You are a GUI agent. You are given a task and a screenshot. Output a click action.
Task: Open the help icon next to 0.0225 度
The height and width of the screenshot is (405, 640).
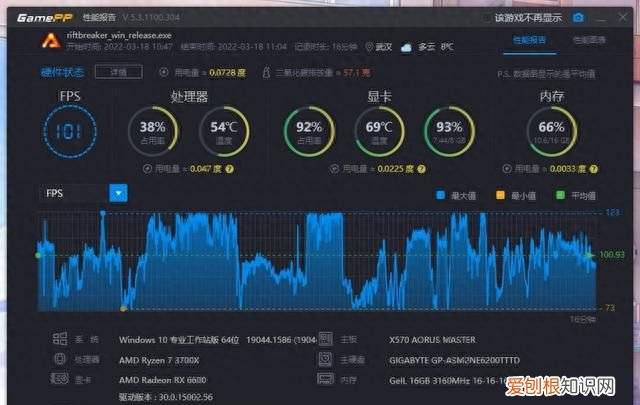[422, 169]
